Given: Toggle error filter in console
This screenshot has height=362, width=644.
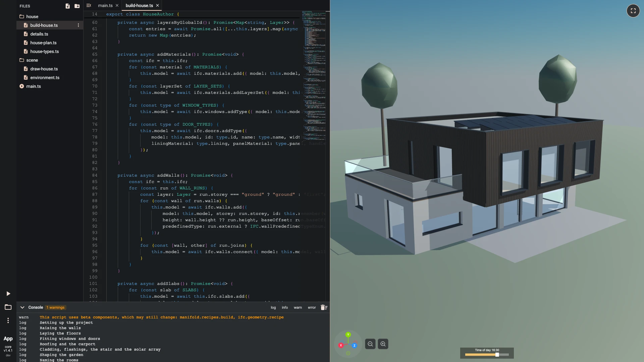Looking at the screenshot, I should [312, 307].
